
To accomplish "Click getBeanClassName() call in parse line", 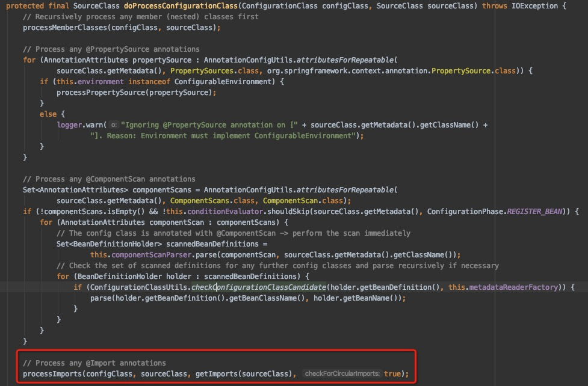I will coord(267,299).
